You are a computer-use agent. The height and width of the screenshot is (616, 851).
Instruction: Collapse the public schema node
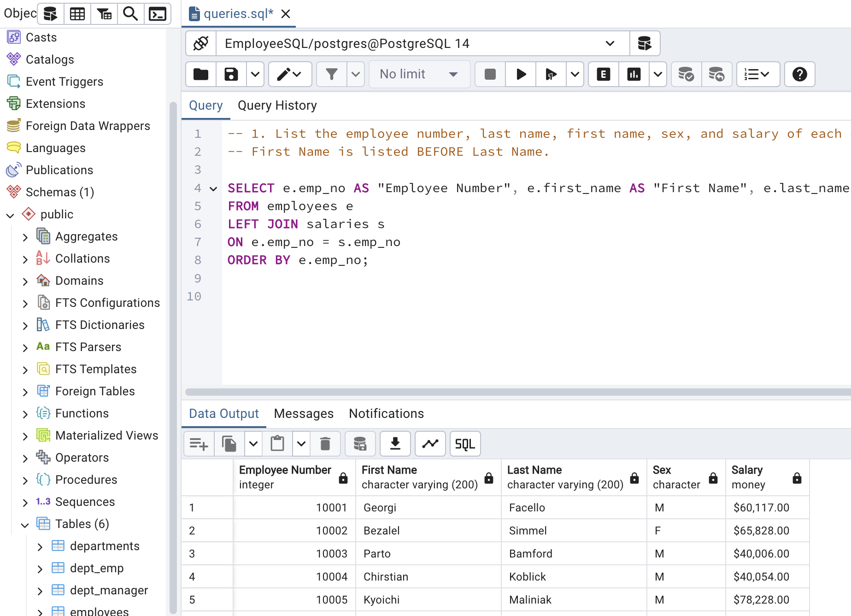(10, 215)
